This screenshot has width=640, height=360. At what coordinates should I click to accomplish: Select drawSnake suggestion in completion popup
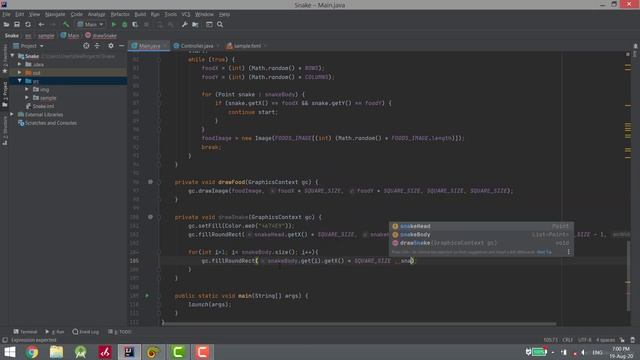(481, 243)
